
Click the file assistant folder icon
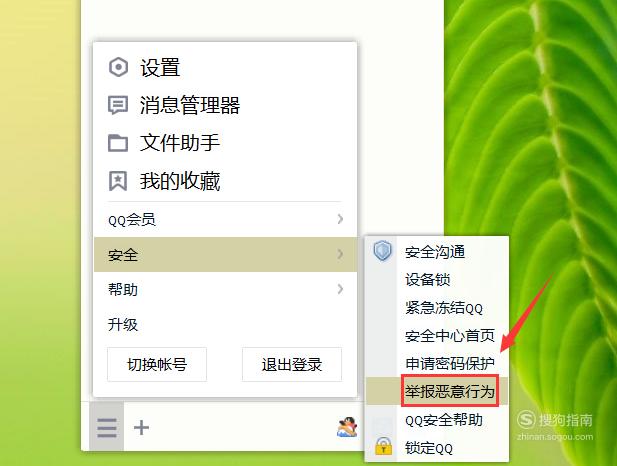click(118, 143)
